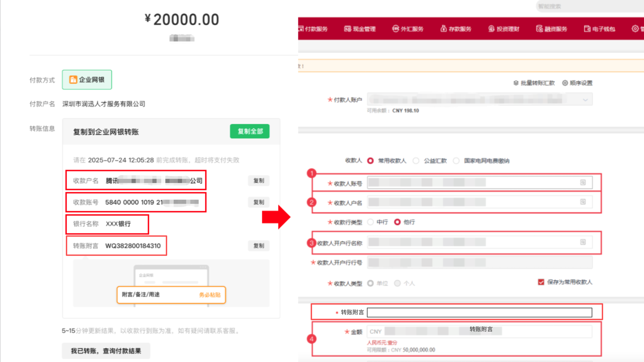Click the 可用限额 CNY 50,000,000.00 text
This screenshot has width=644, height=362.
point(401,350)
